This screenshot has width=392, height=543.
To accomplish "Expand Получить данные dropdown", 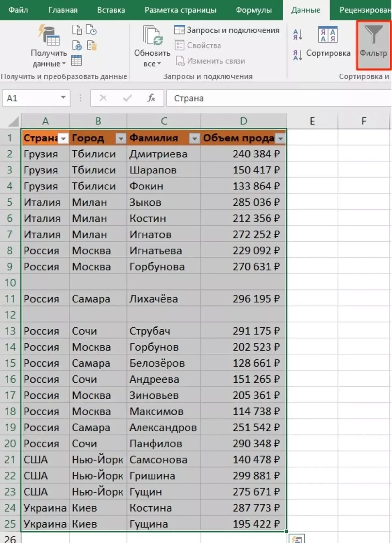I will pos(49,64).
